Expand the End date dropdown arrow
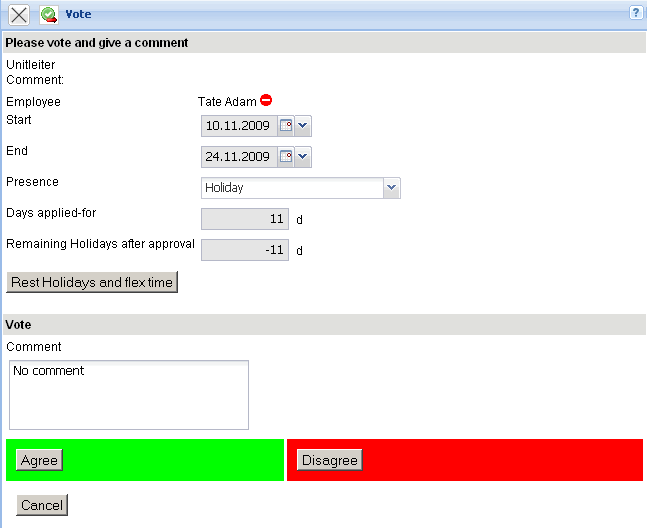 pyautogui.click(x=304, y=157)
